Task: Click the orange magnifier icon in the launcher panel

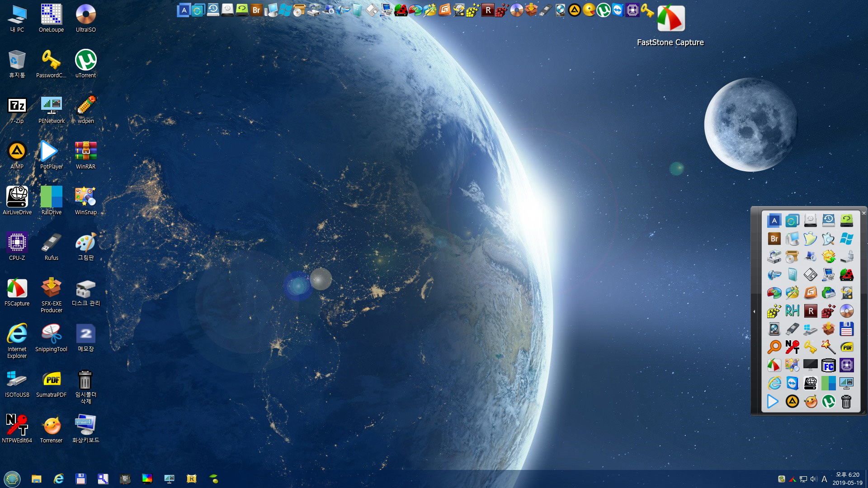Action: click(774, 347)
